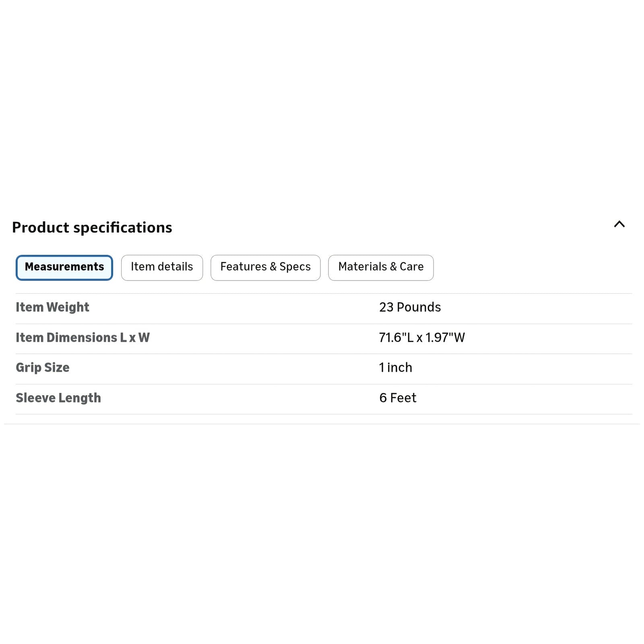Click the word 'Pounds' in weight value
The width and height of the screenshot is (644, 644).
[x=419, y=308]
